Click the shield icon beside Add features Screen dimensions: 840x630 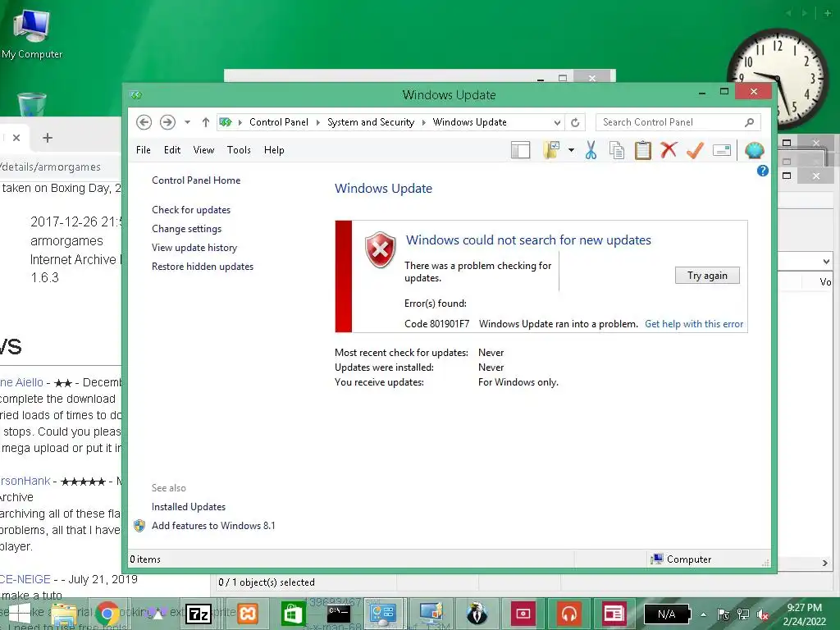coord(139,526)
